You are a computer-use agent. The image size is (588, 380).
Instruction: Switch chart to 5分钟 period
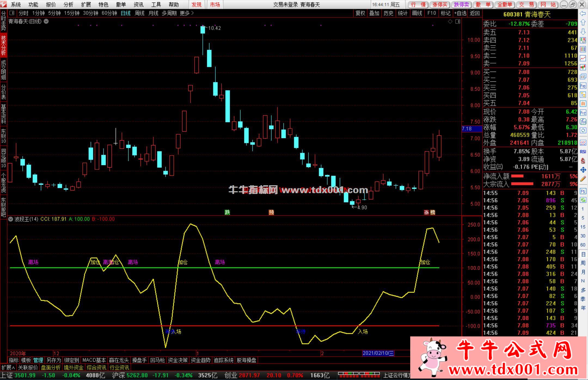[x=54, y=13]
